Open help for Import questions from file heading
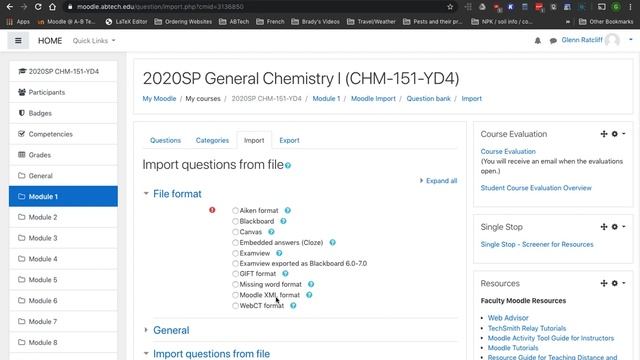This screenshot has height=360, width=640. (x=288, y=165)
